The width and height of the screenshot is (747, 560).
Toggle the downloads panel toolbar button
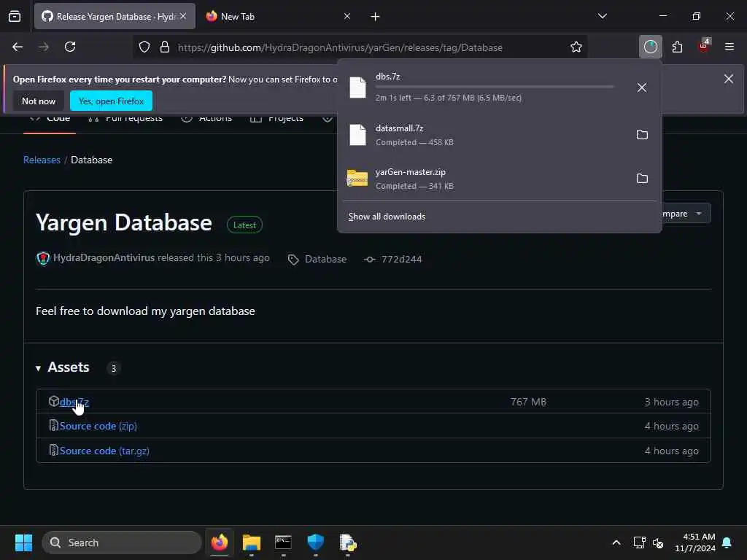650,47
